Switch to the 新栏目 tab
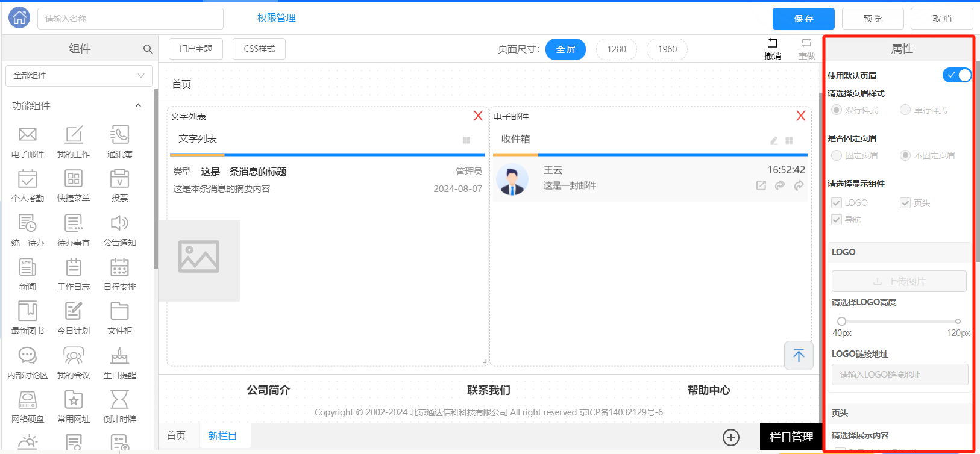This screenshot has width=980, height=454. pyautogui.click(x=222, y=435)
